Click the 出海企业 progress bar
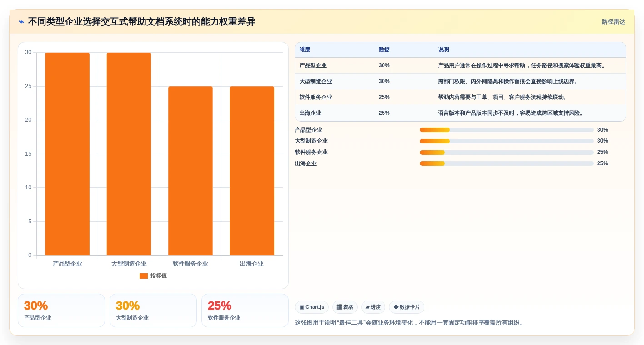Viewport: 644px width, 345px height. 507,163
